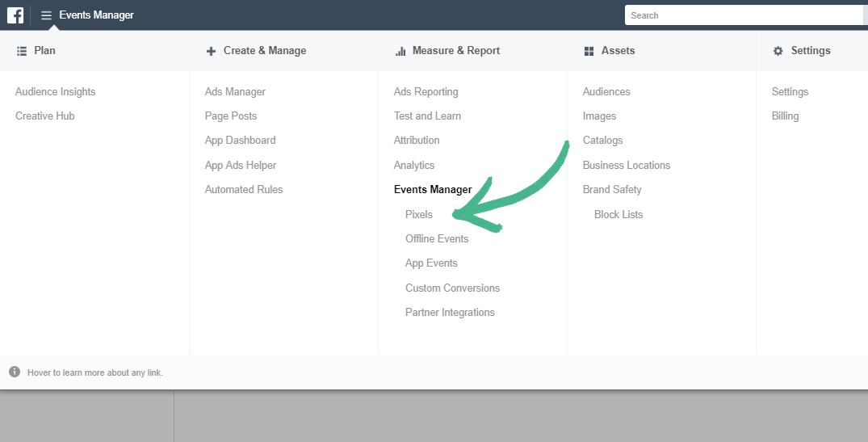Screen dimensions: 868x442
Task: Open Pixels under Events Manager
Action: click(x=419, y=214)
